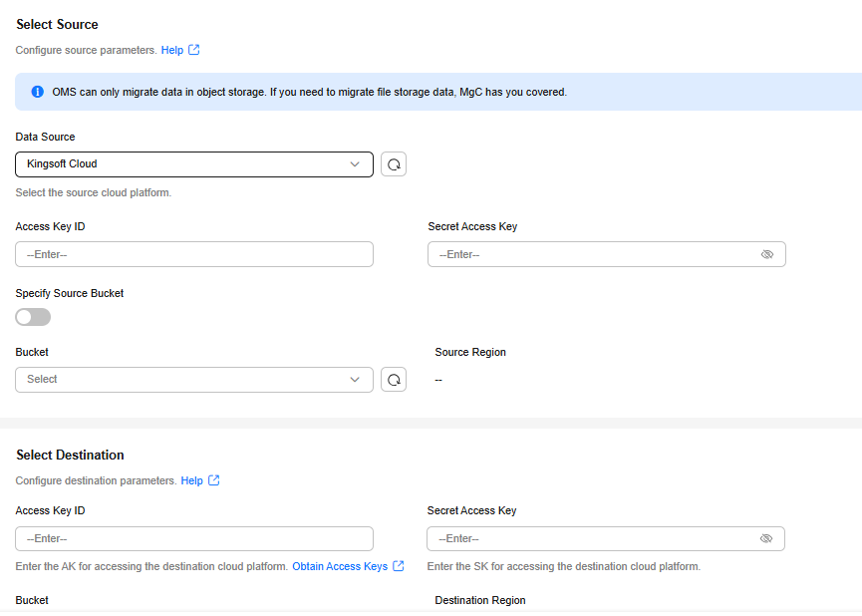Screen dimensions: 862x616
Task: Open Help link under Select Destination
Action: click(x=192, y=480)
